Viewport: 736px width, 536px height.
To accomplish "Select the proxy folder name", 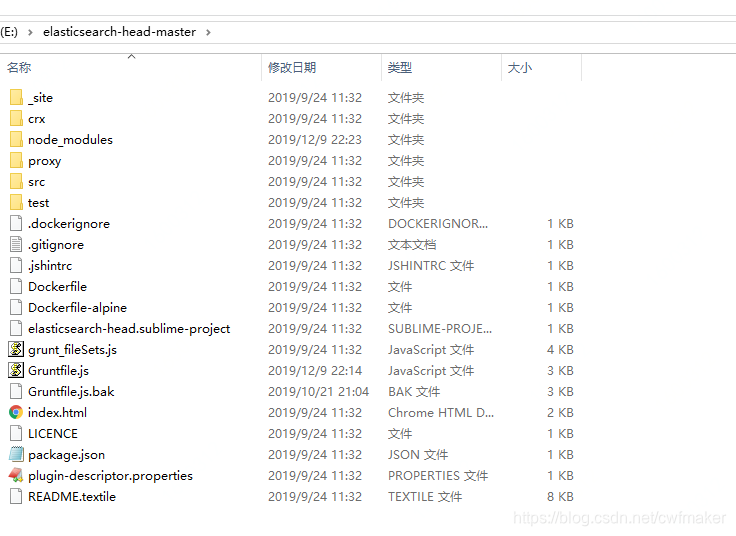I will (45, 161).
